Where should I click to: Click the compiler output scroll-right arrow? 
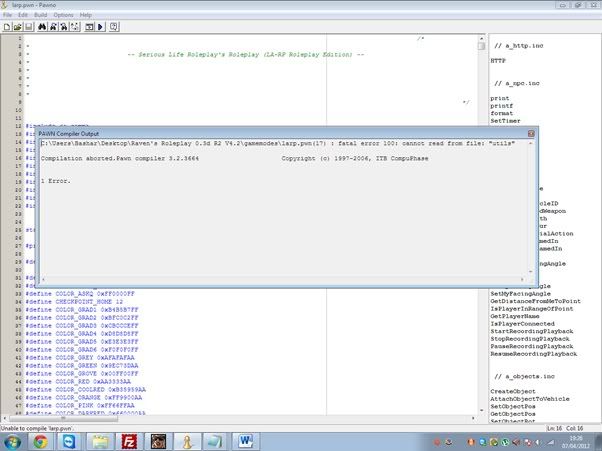click(x=522, y=279)
